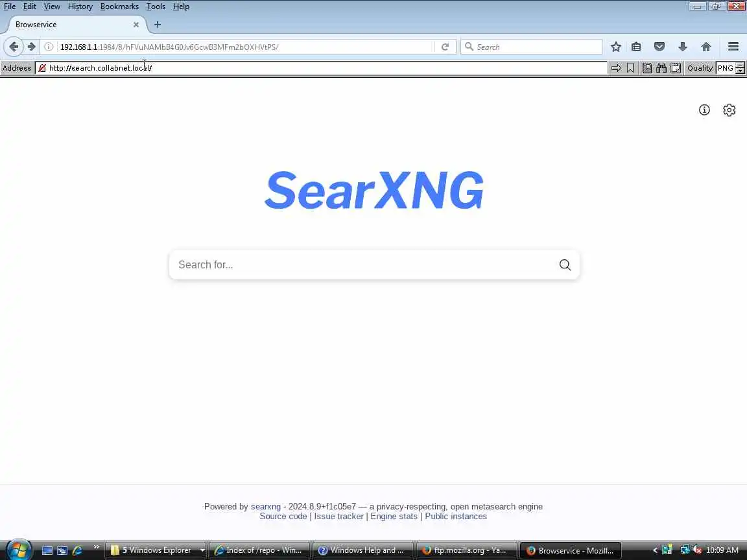
Task: Open Source code link
Action: tap(283, 516)
